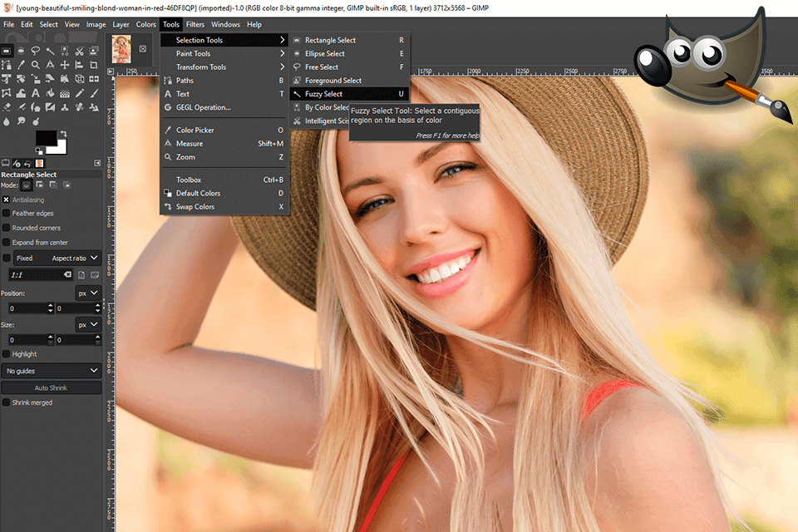Click the Auto Shrink button
The height and width of the screenshot is (532, 798).
(x=51, y=388)
